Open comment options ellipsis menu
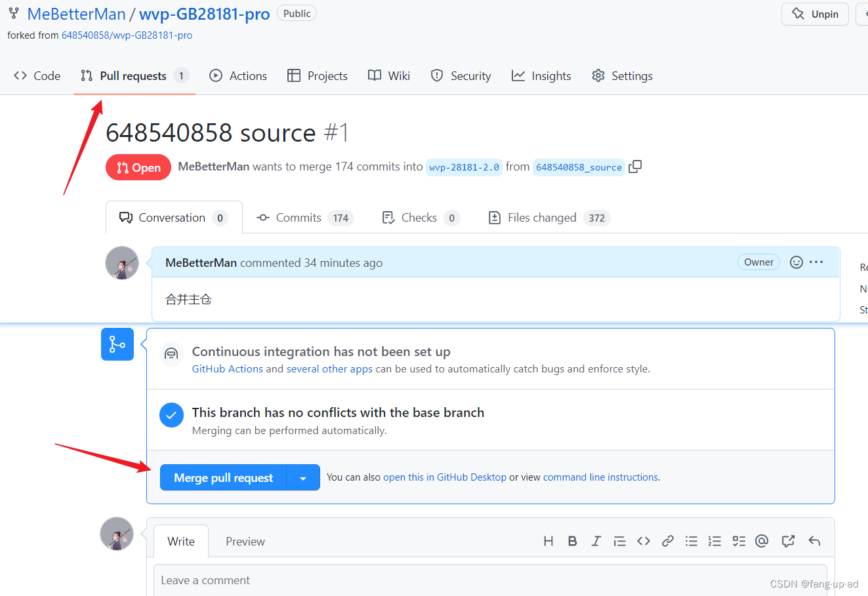This screenshot has width=868, height=596. [816, 262]
